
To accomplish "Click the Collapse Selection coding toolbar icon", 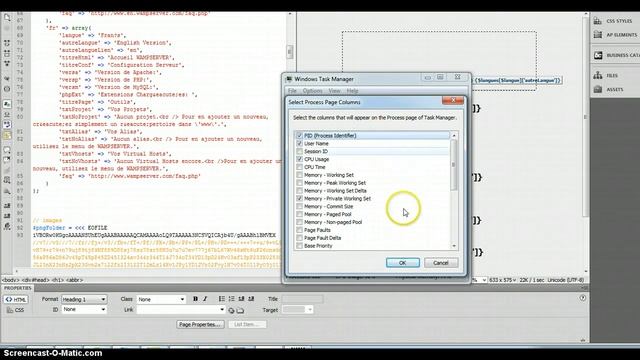I will [x=7, y=53].
